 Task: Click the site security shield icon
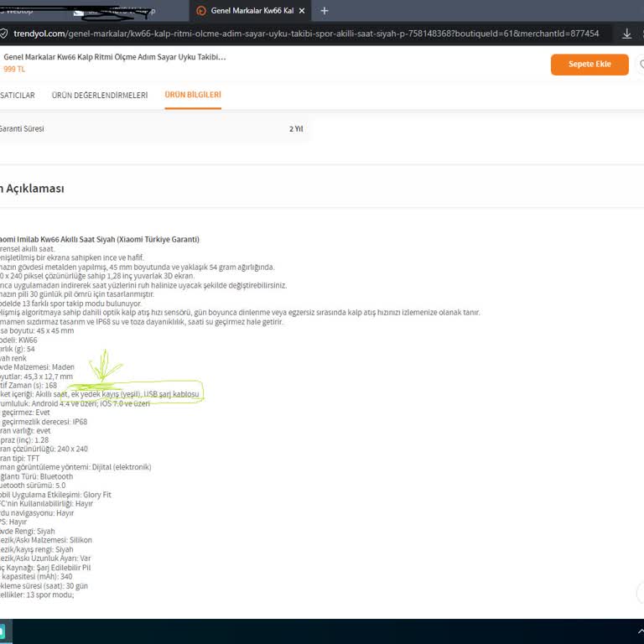coord(3,34)
